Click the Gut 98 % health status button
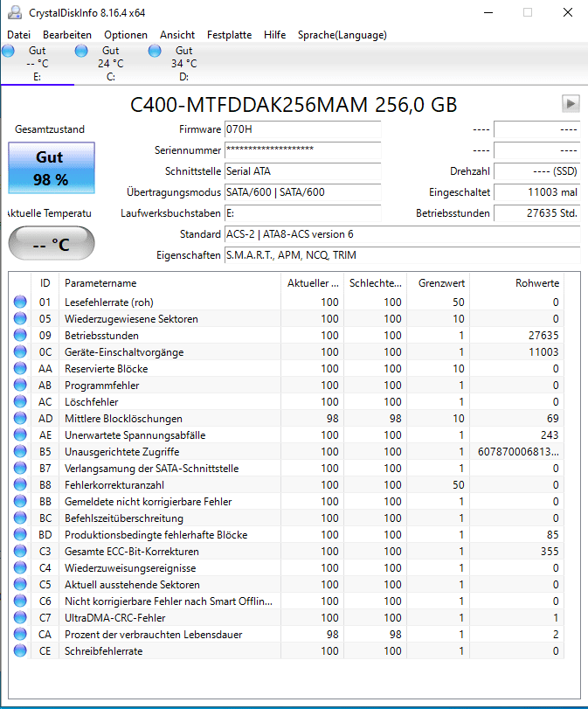 [x=52, y=168]
